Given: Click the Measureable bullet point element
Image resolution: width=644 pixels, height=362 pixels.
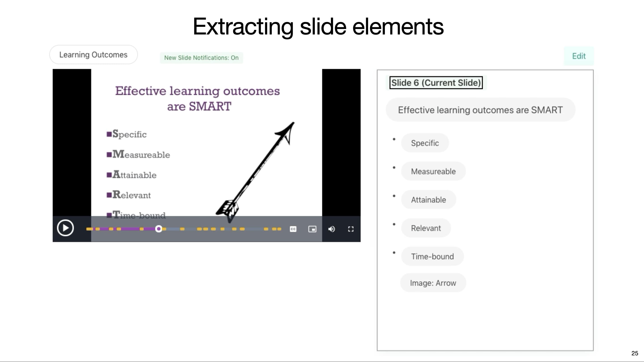Looking at the screenshot, I should 433,171.
